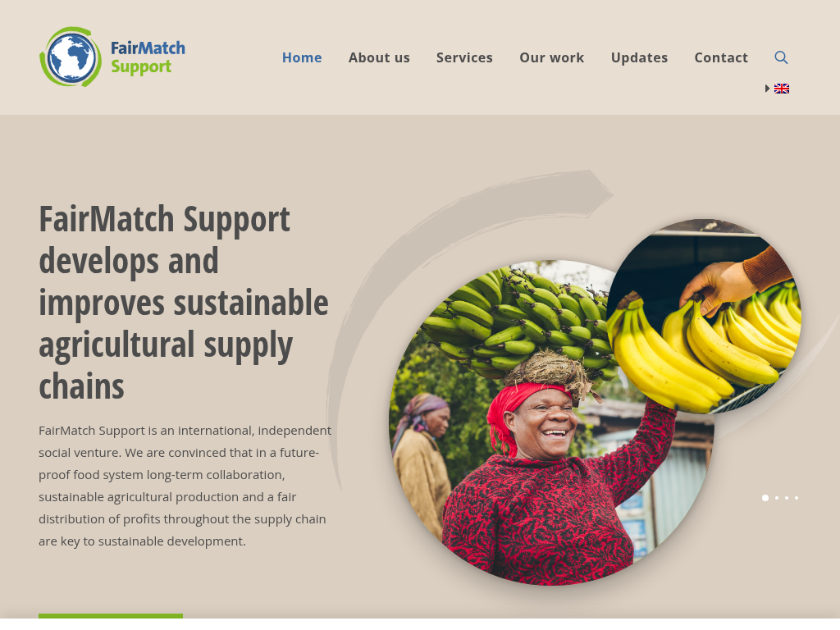840x630 pixels.
Task: Click the yellow bananas circular image
Action: (704, 316)
